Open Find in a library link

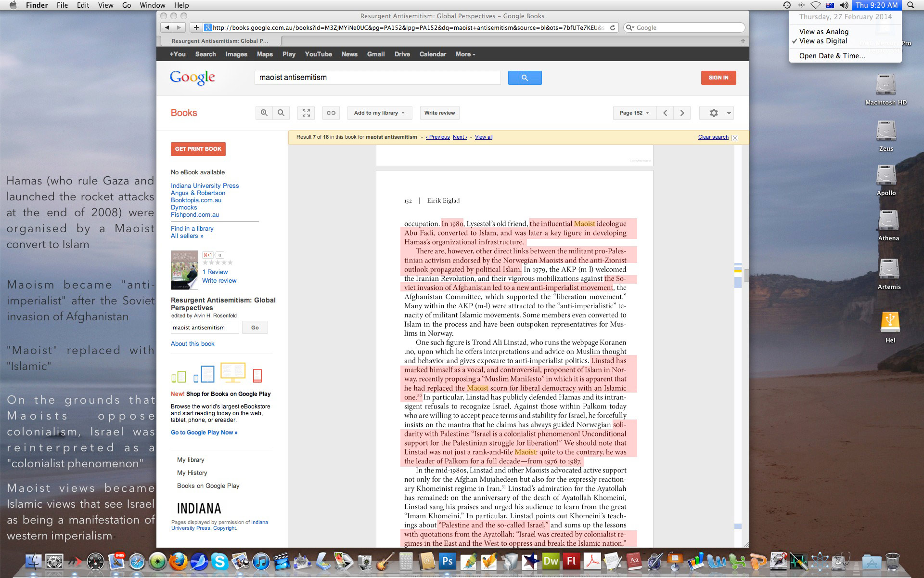pos(192,228)
